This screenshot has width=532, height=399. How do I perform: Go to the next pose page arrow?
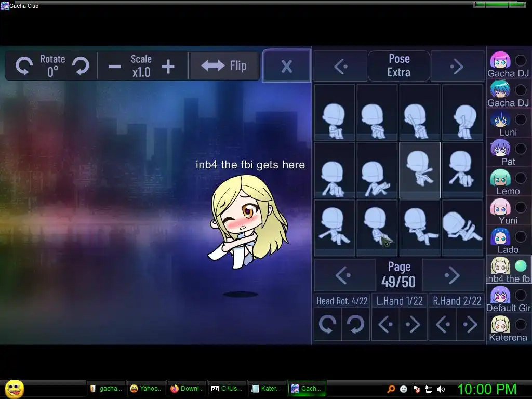453,275
